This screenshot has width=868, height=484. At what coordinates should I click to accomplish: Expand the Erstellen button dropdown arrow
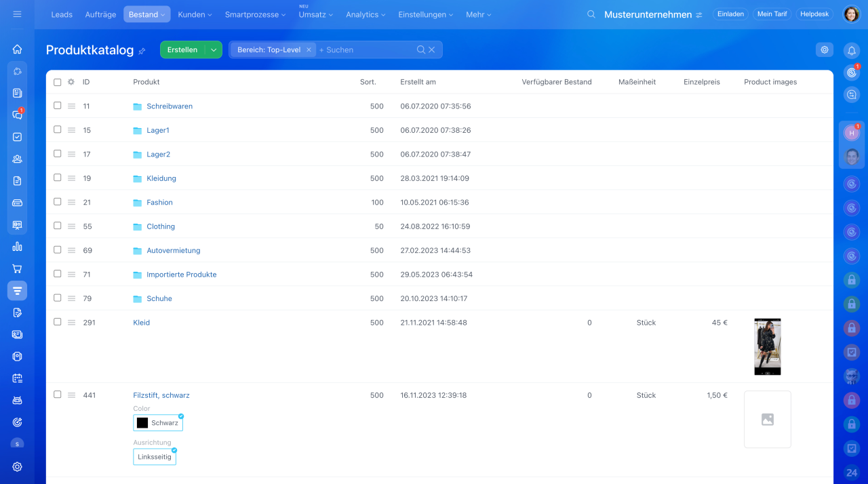point(214,49)
